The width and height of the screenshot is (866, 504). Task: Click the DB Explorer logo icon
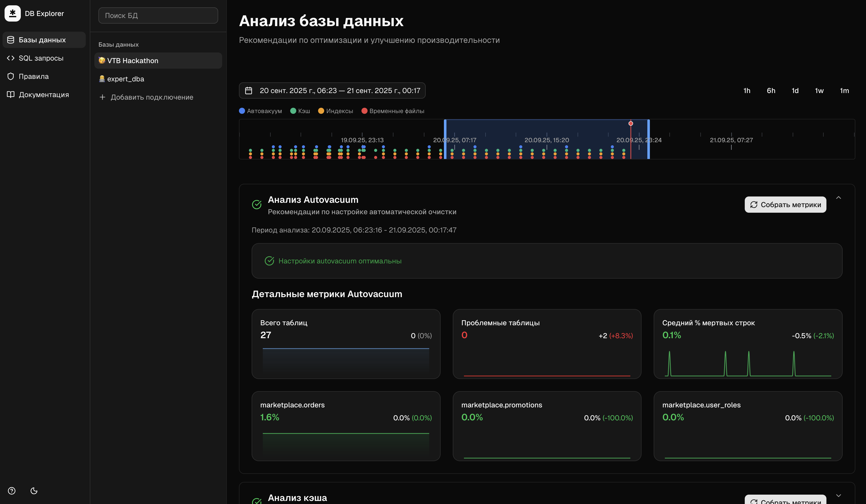(x=12, y=13)
